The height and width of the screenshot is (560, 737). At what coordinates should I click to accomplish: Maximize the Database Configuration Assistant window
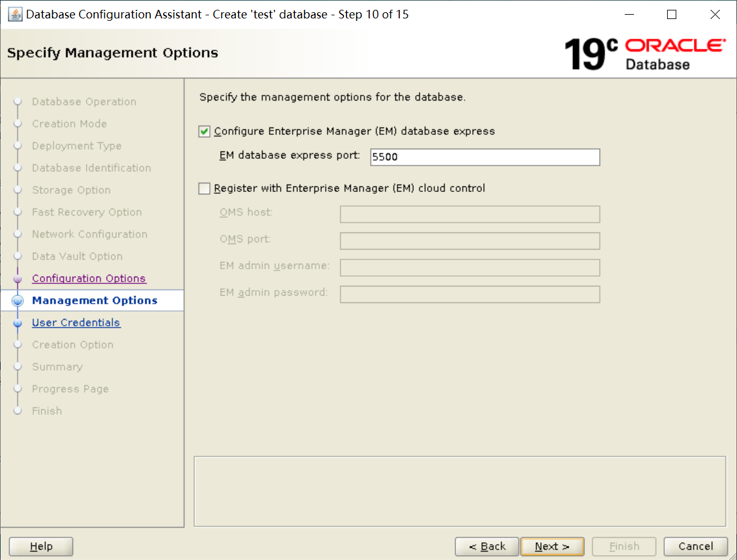[x=672, y=14]
